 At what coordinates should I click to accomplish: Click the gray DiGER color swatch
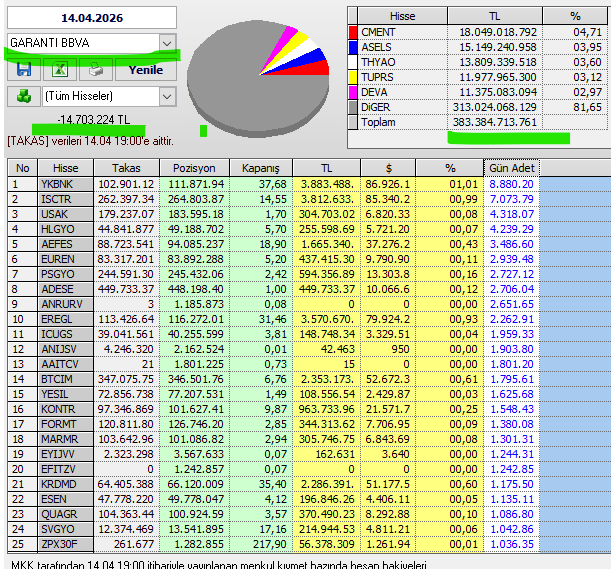[353, 107]
